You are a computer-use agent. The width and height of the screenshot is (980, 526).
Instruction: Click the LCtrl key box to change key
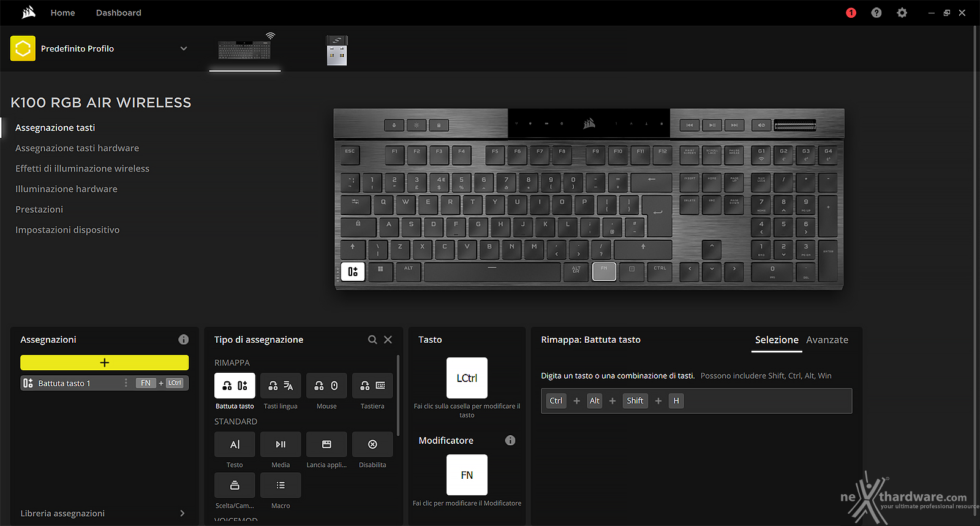(467, 378)
